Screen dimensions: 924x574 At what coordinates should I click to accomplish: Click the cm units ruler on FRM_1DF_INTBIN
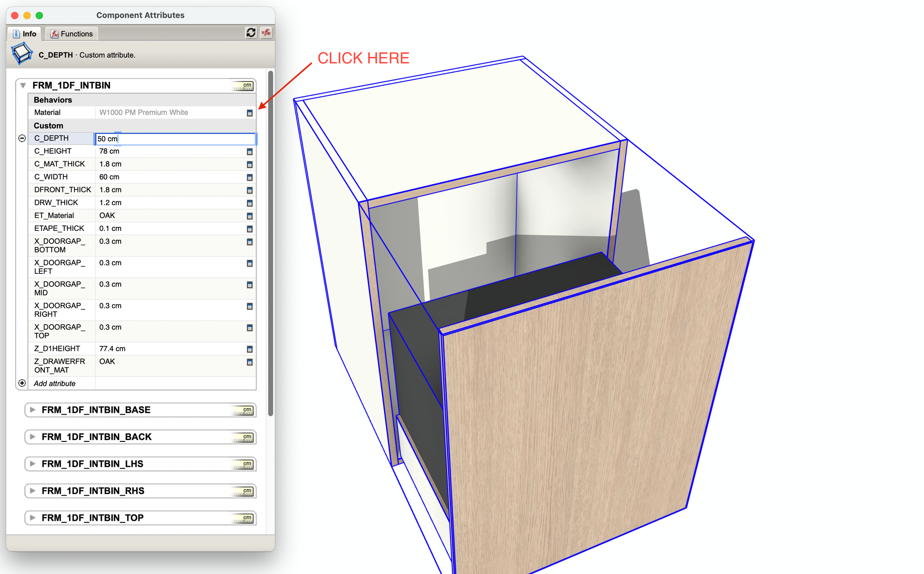pos(243,86)
